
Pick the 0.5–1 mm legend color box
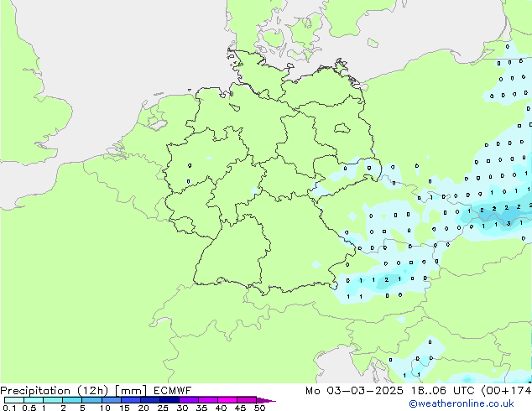pos(34,400)
